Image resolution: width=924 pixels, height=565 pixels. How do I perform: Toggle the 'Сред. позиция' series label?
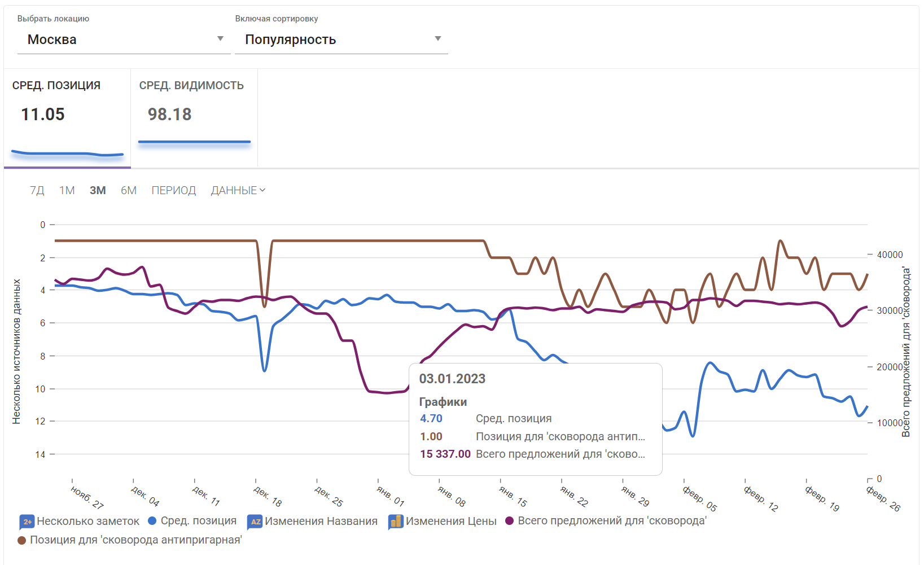pyautogui.click(x=198, y=521)
